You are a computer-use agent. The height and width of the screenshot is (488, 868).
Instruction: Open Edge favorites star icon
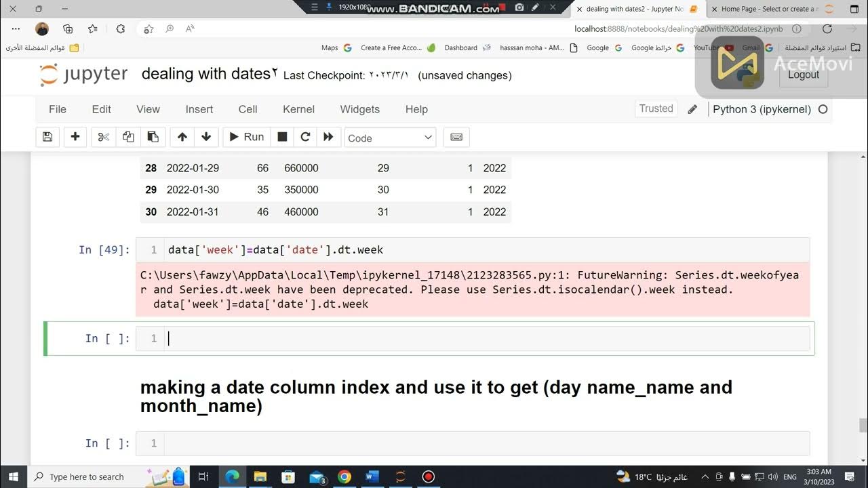click(93, 29)
